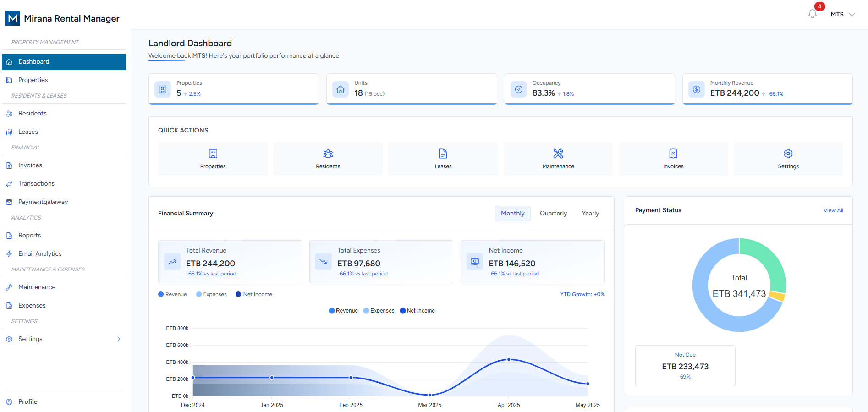868x412 pixels.
Task: Toggle Net Income series in chart legend
Action: (x=418, y=311)
